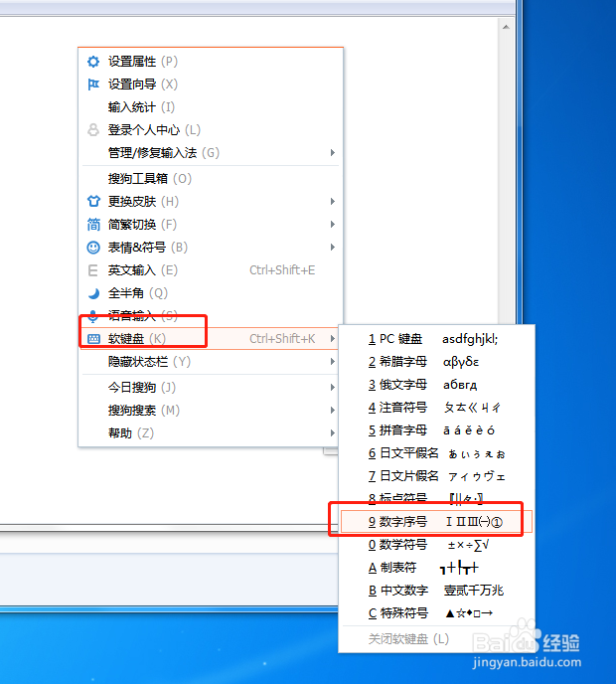Image resolution: width=616 pixels, height=684 pixels.
Task: Select 7 日文片假名 soft keyboard
Action: (436, 476)
